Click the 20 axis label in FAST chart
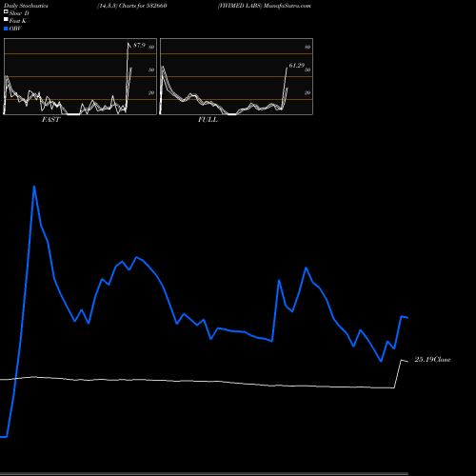Viewport: 476px width, 476px height. point(151,92)
